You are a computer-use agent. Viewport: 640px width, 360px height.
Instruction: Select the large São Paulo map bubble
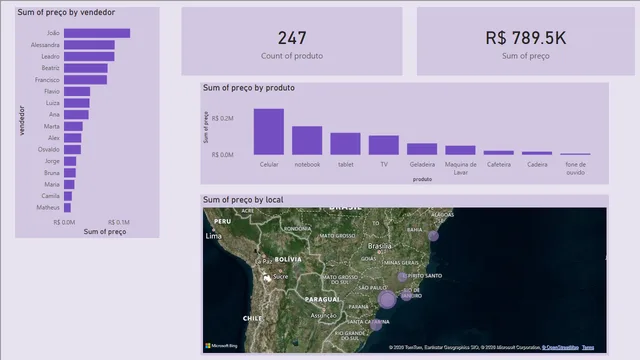pyautogui.click(x=387, y=299)
